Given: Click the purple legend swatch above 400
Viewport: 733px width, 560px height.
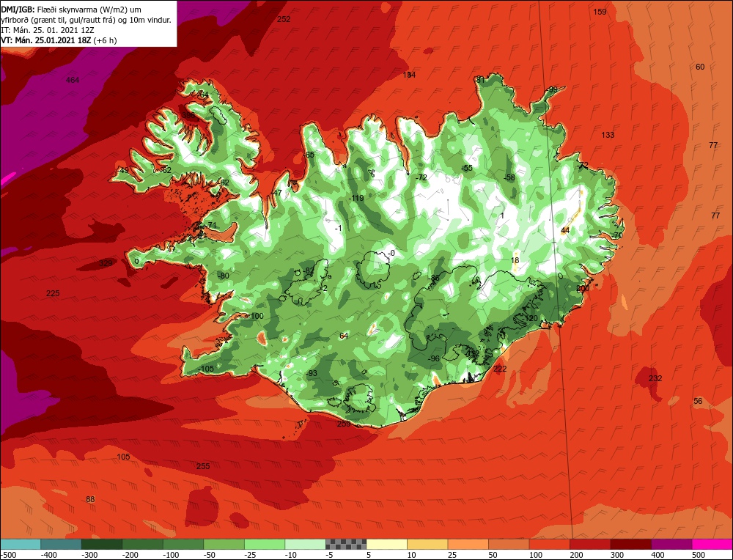Looking at the screenshot, I should pos(671,544).
